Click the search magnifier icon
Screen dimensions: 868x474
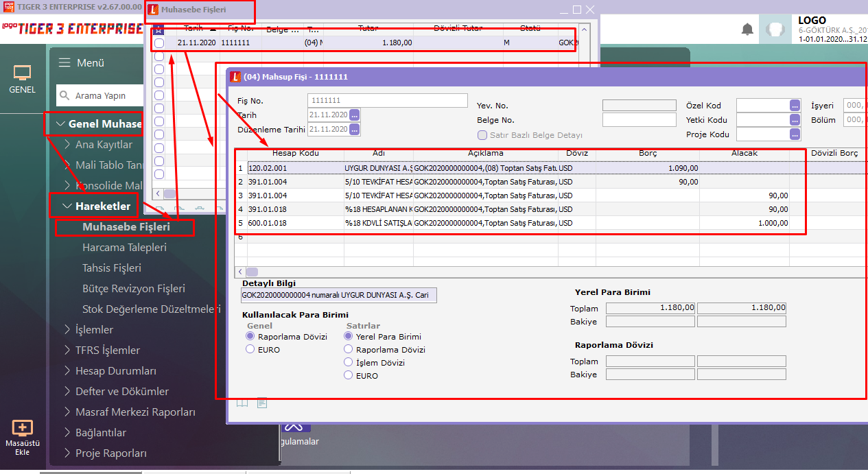pyautogui.click(x=64, y=95)
